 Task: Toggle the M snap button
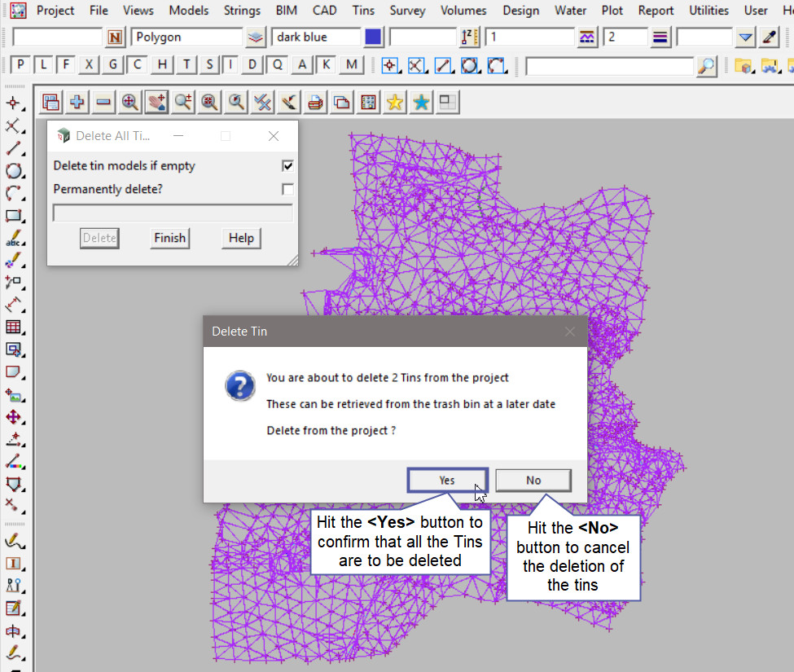point(352,64)
